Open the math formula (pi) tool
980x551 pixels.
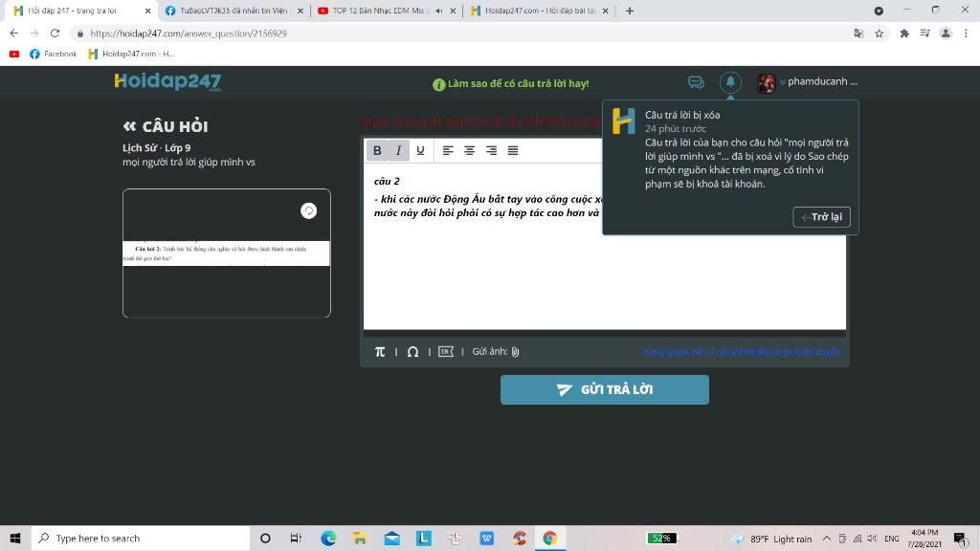379,352
